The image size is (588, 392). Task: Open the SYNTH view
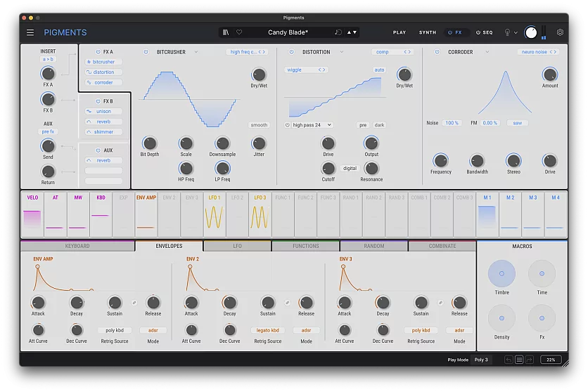[428, 32]
